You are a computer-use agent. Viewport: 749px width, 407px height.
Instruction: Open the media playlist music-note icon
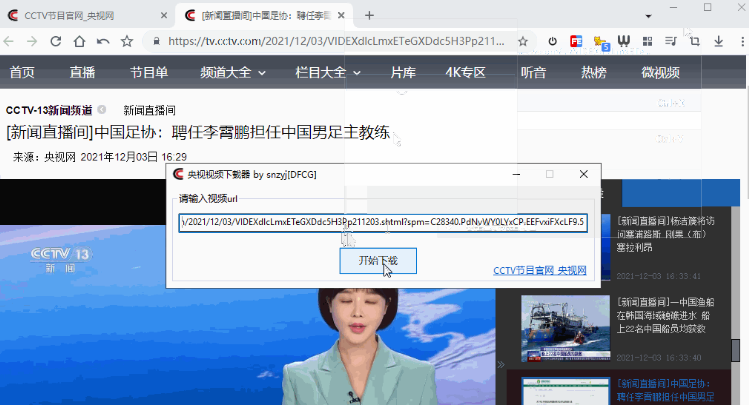[671, 42]
